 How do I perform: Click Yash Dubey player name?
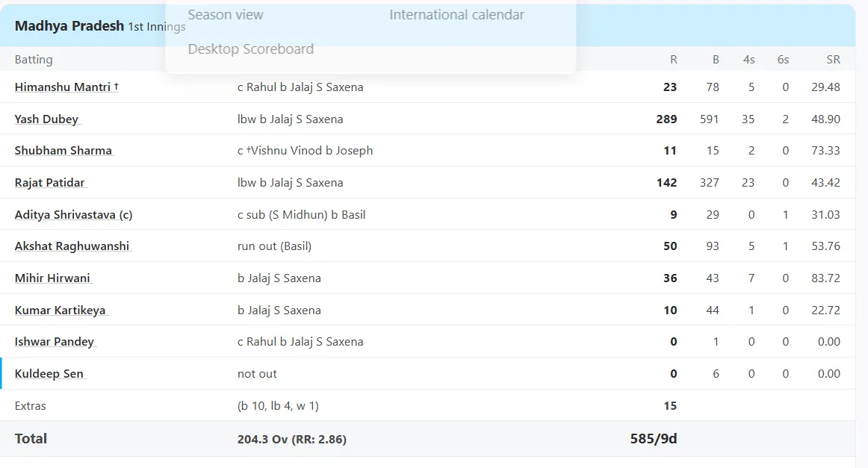(46, 119)
